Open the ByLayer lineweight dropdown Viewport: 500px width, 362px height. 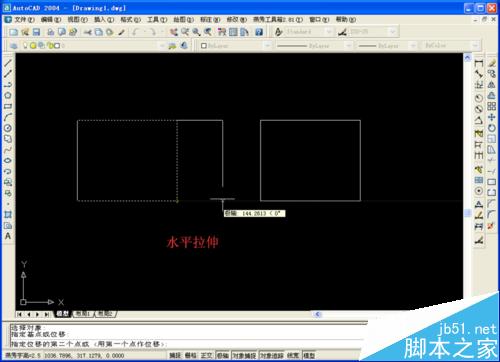(386, 46)
